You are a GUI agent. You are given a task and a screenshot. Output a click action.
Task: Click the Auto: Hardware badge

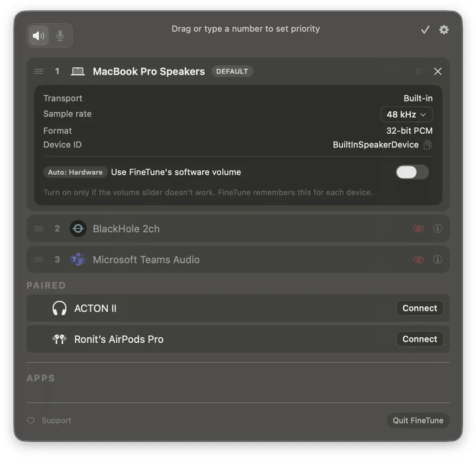(x=76, y=172)
